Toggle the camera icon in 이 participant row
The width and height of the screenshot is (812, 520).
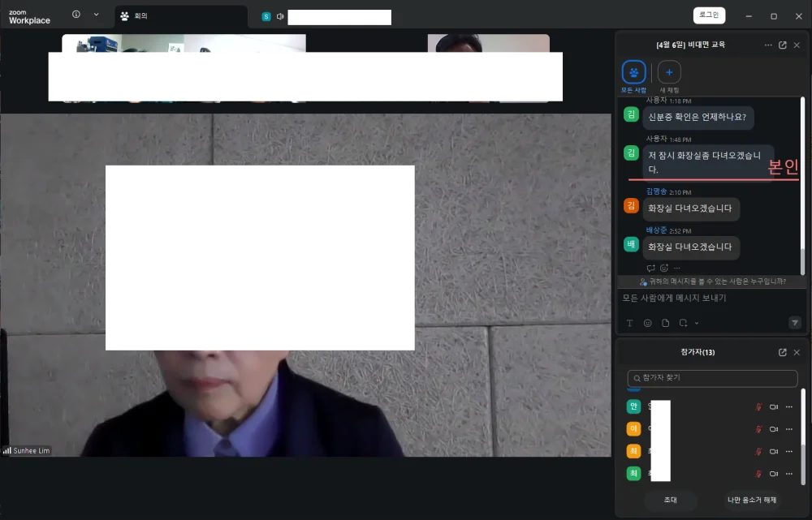point(774,429)
